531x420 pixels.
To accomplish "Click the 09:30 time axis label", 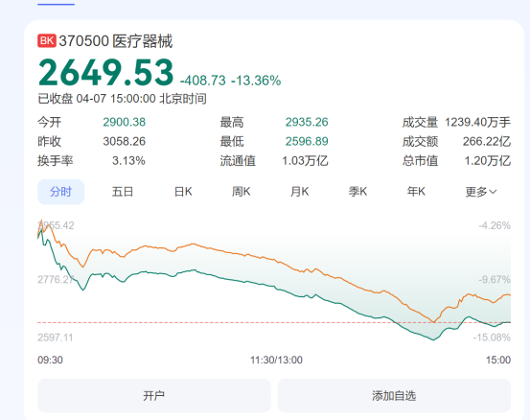I will (x=50, y=360).
